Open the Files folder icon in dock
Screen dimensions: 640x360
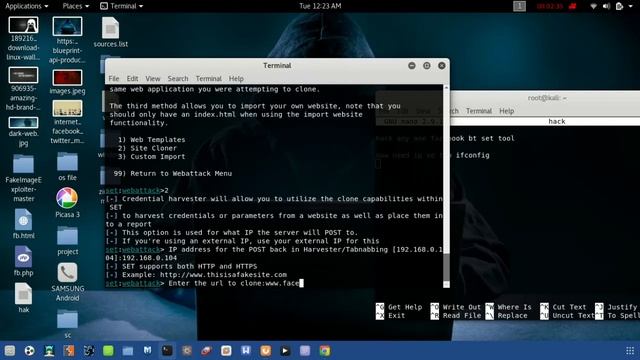tap(128, 351)
